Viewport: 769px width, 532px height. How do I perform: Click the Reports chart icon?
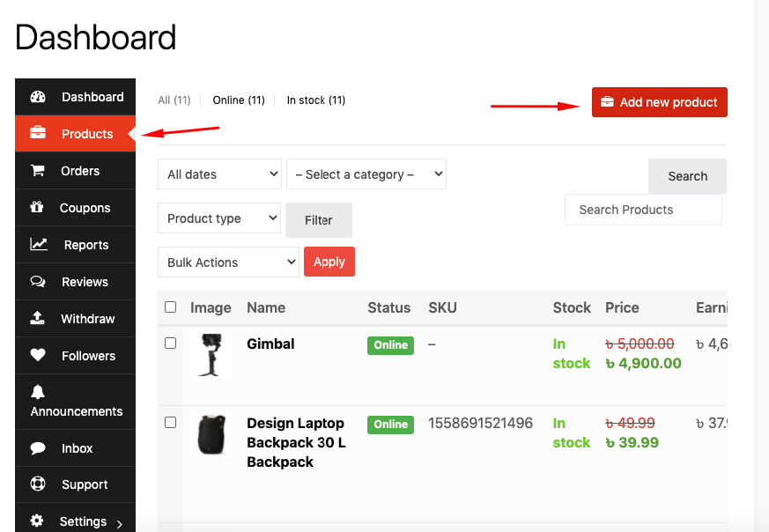tap(38, 244)
